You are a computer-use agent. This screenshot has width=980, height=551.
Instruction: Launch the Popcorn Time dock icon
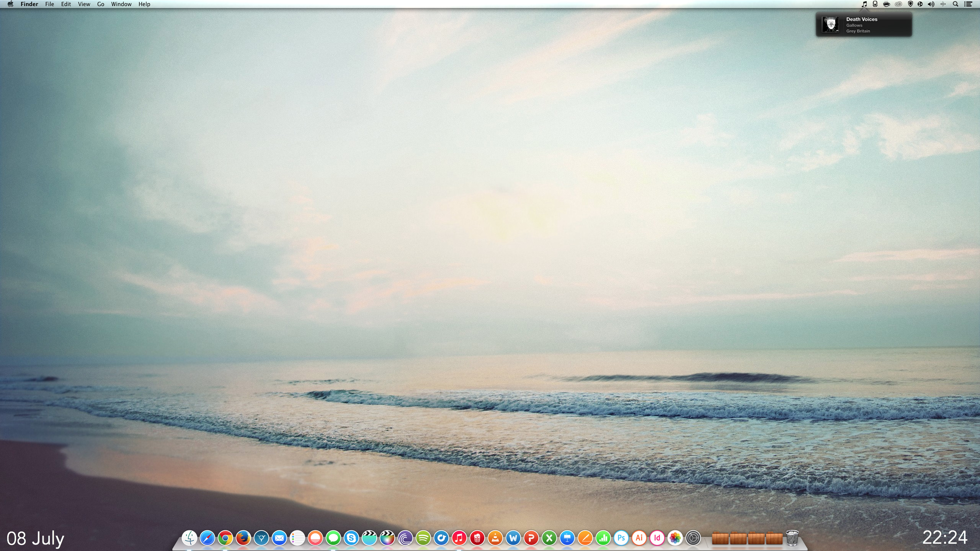coord(477,538)
